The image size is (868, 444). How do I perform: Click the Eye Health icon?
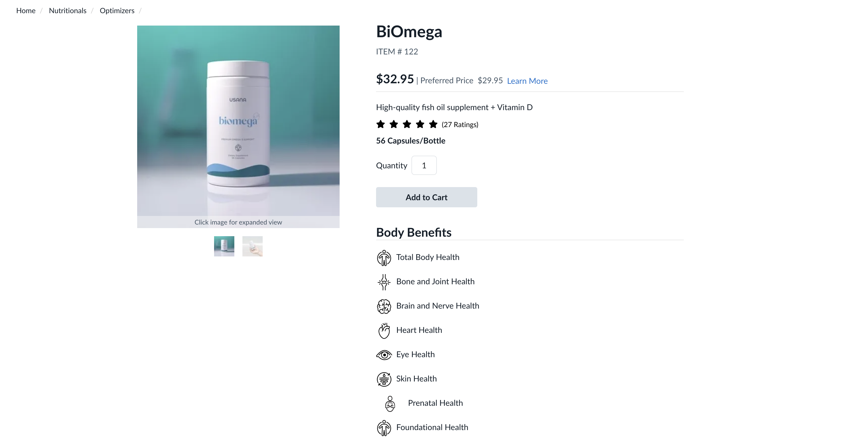point(384,355)
